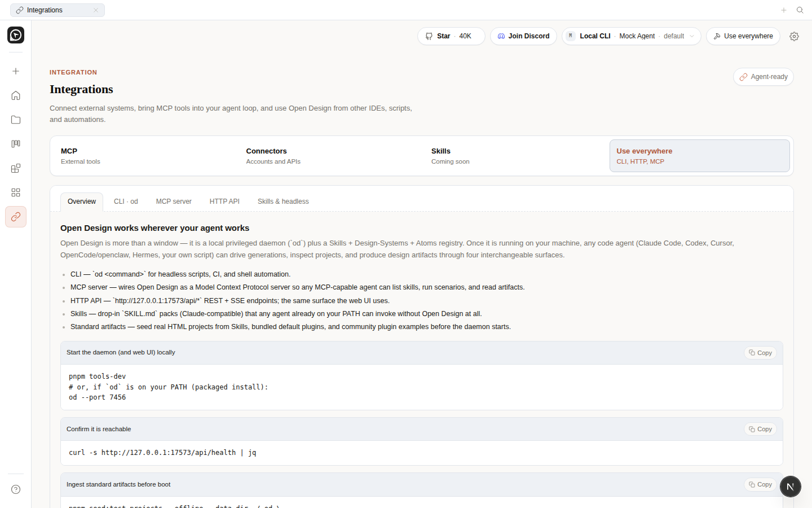Click the curl api/health command text
The height and width of the screenshot is (508, 812).
point(162,453)
